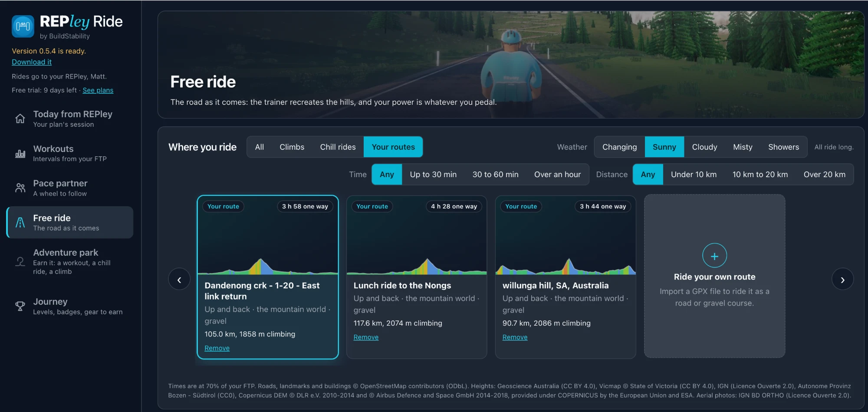Viewport: 868px width, 412px height.
Task: Remove Dandenong crk route
Action: click(217, 348)
